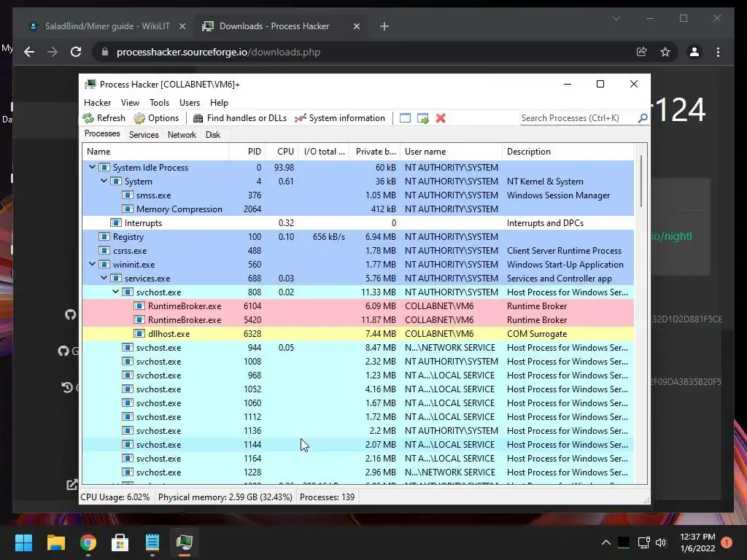Image resolution: width=747 pixels, height=560 pixels.
Task: Open System information
Action: [x=340, y=118]
